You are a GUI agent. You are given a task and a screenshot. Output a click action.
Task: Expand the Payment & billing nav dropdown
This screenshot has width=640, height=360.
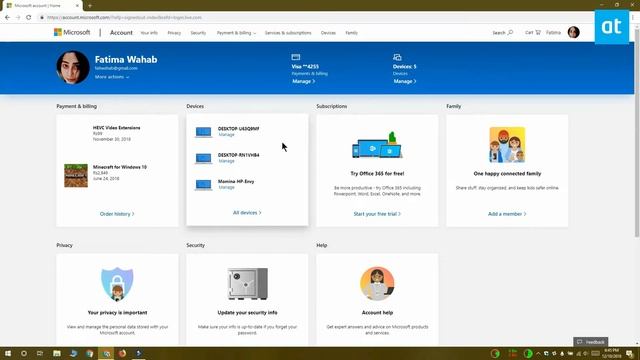[x=236, y=33]
